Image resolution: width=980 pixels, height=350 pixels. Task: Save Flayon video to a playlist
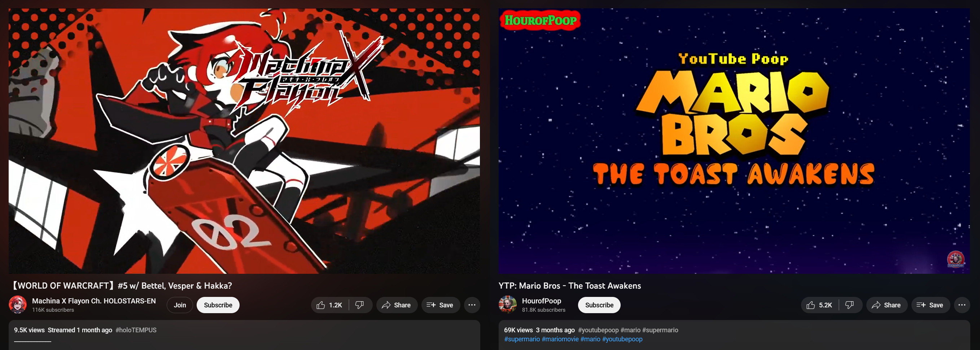440,305
